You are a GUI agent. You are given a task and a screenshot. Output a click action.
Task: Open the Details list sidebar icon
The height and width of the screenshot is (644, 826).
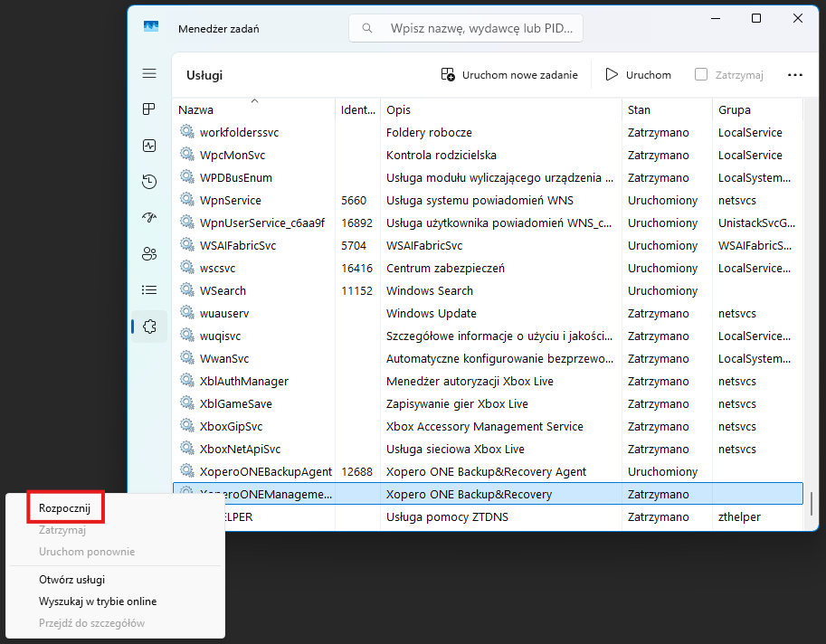(x=149, y=290)
